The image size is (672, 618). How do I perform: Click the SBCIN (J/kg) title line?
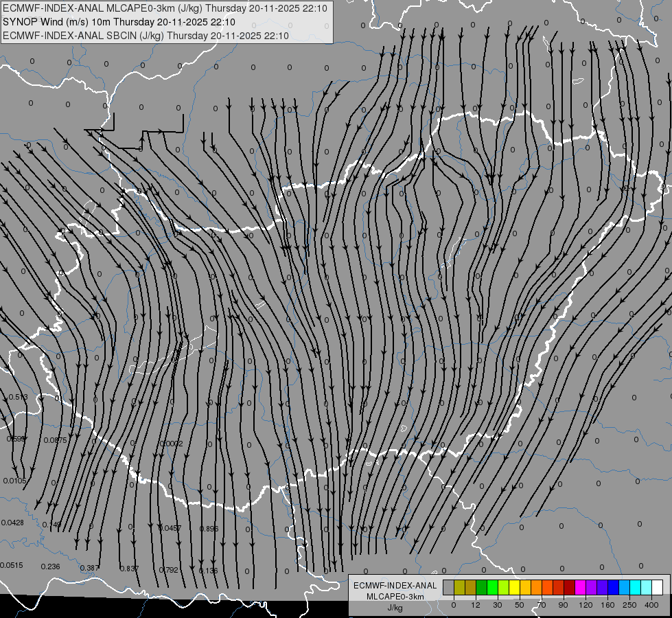pos(146,36)
